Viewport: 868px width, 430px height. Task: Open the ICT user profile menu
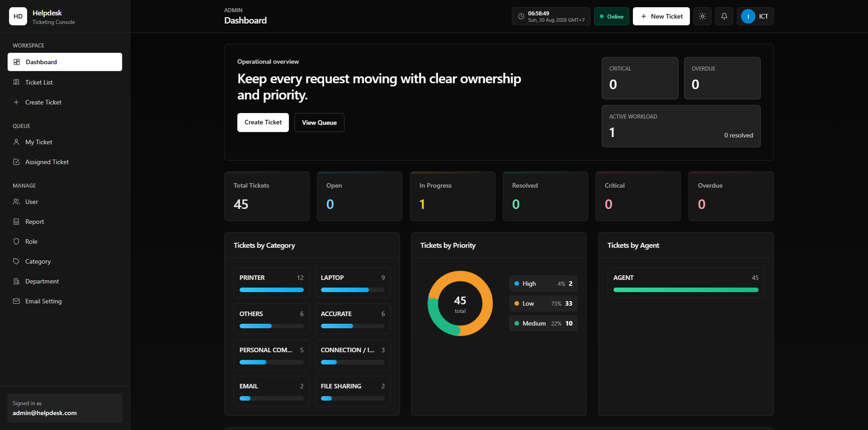point(755,16)
